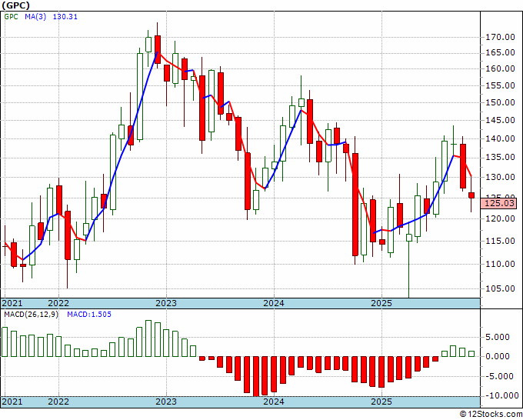Click 2021 on the price chart timeline

(x=12, y=303)
